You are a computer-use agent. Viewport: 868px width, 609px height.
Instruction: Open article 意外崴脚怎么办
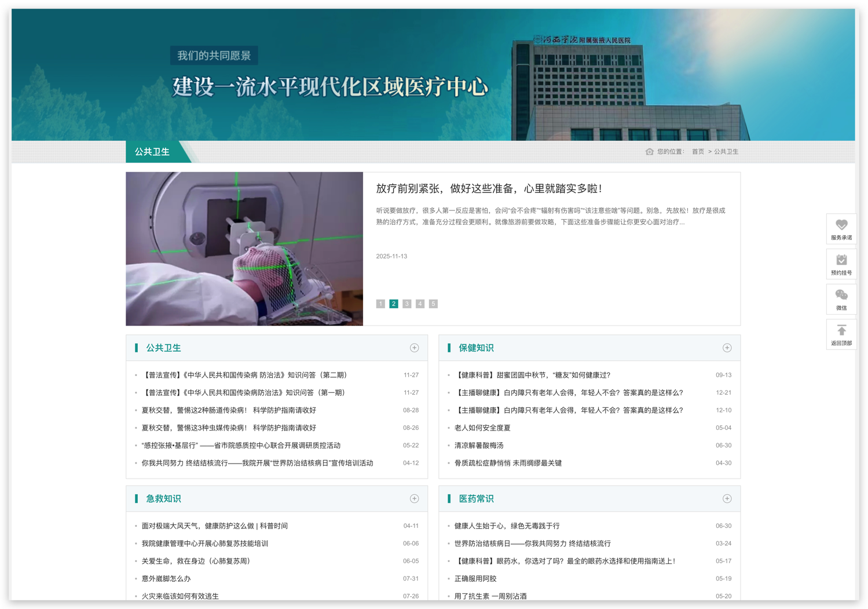point(166,578)
